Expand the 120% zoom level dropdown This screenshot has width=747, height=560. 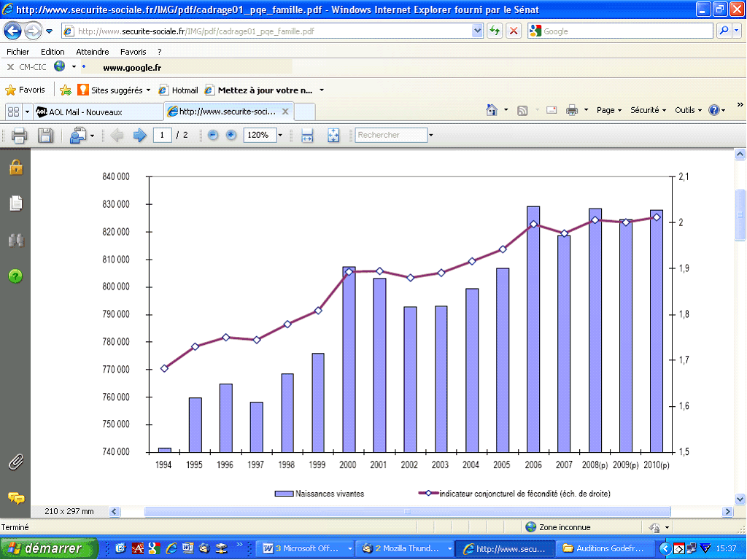[280, 135]
